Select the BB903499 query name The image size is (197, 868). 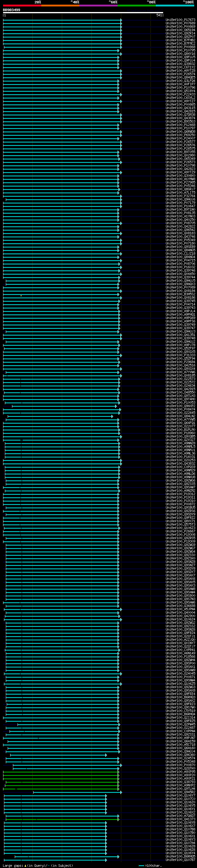(x=11, y=10)
